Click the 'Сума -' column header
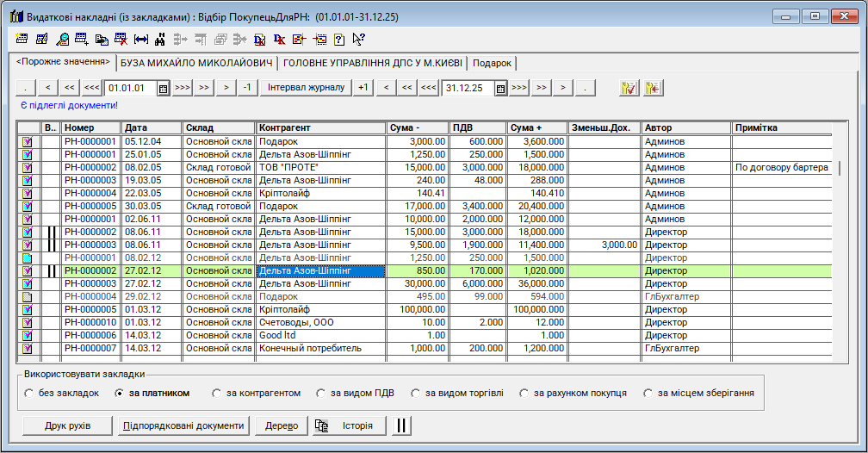This screenshot has width=868, height=453. click(418, 127)
